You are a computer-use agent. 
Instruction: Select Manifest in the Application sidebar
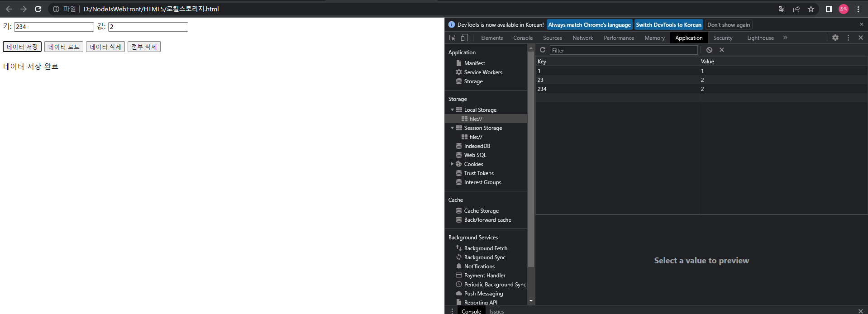(x=474, y=63)
